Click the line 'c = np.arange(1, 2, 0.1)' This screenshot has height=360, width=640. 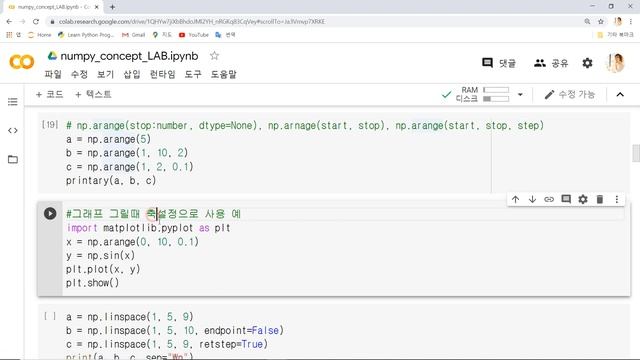point(129,167)
